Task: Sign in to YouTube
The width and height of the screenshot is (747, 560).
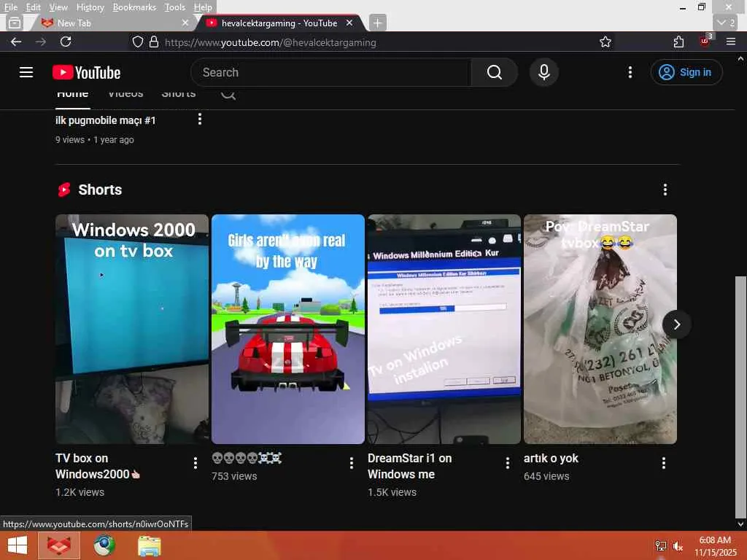Action: pyautogui.click(x=686, y=72)
